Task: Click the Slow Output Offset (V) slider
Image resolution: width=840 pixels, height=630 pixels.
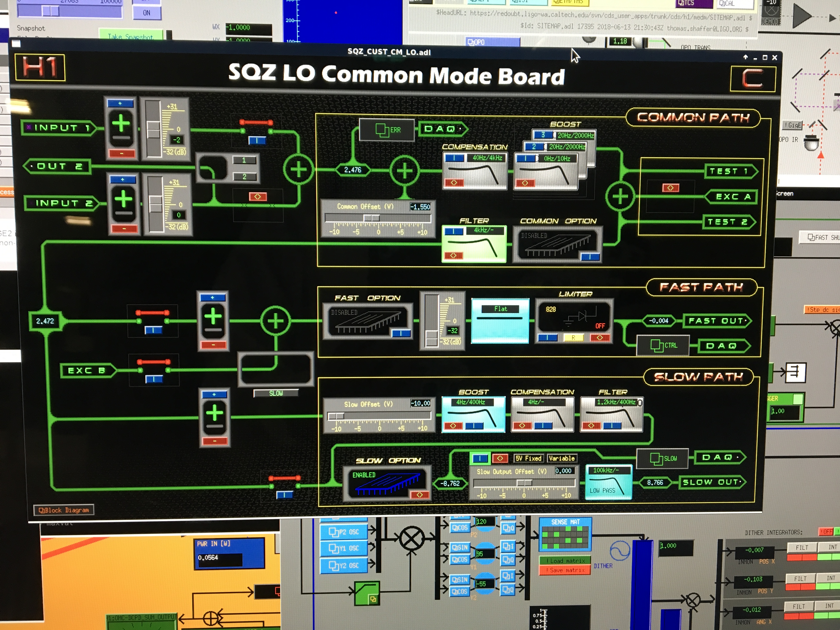Action: pyautogui.click(x=524, y=483)
